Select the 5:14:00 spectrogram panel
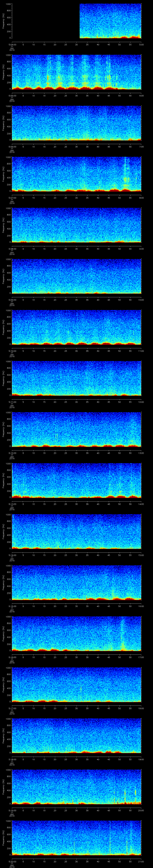The width and height of the screenshot is (153, 868). click(x=77, y=531)
